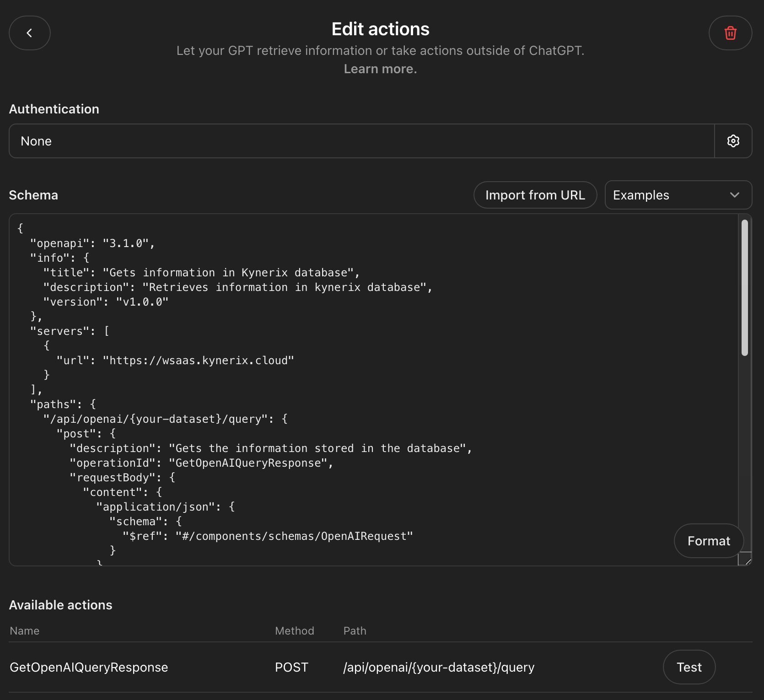
Task: Click the Name column header
Action: 25,631
